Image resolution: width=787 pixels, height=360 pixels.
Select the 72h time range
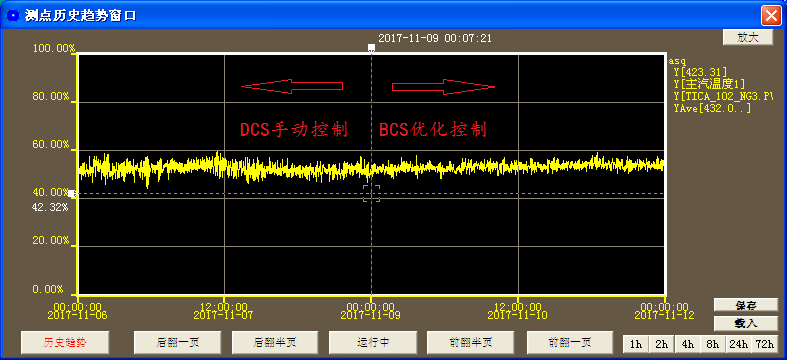coord(764,344)
